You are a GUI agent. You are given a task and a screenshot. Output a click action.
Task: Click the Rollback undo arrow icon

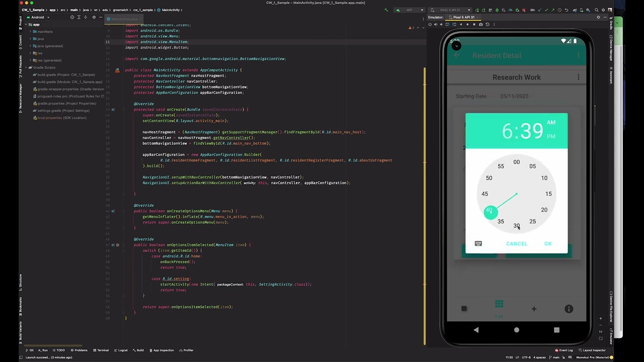(566, 10)
